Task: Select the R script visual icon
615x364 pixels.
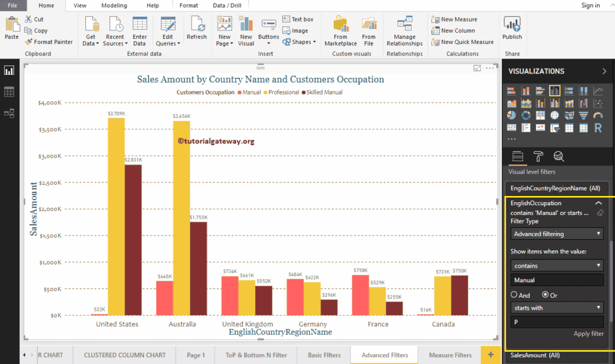Action: (x=598, y=127)
